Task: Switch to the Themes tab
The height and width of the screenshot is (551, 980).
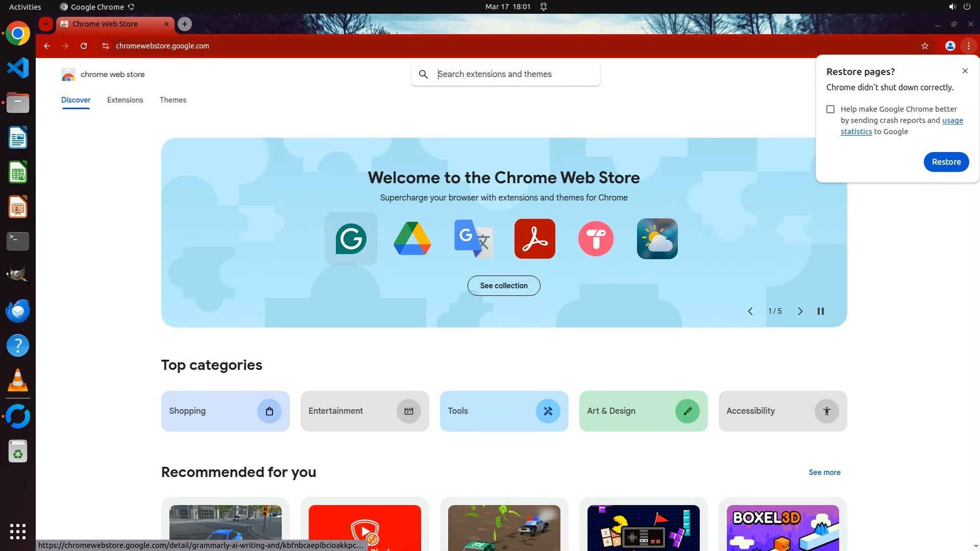Action: coord(173,100)
